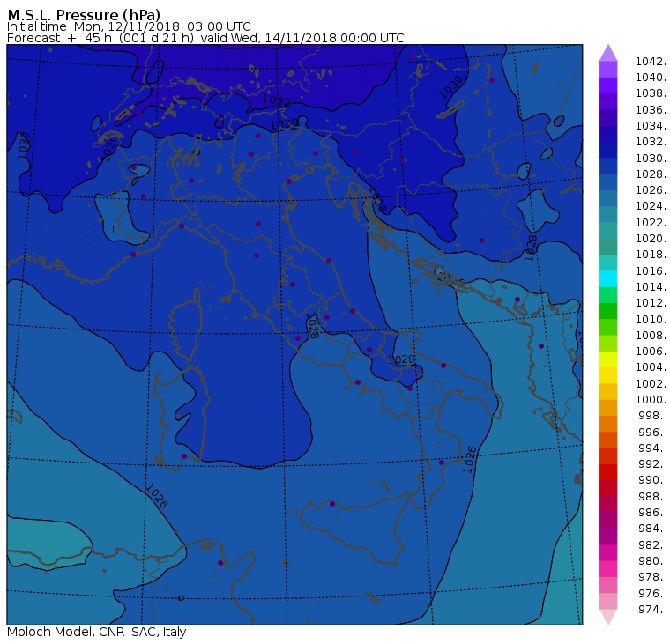670x644 pixels.
Task: Click the '1018.' legend value
Action: 651,254
